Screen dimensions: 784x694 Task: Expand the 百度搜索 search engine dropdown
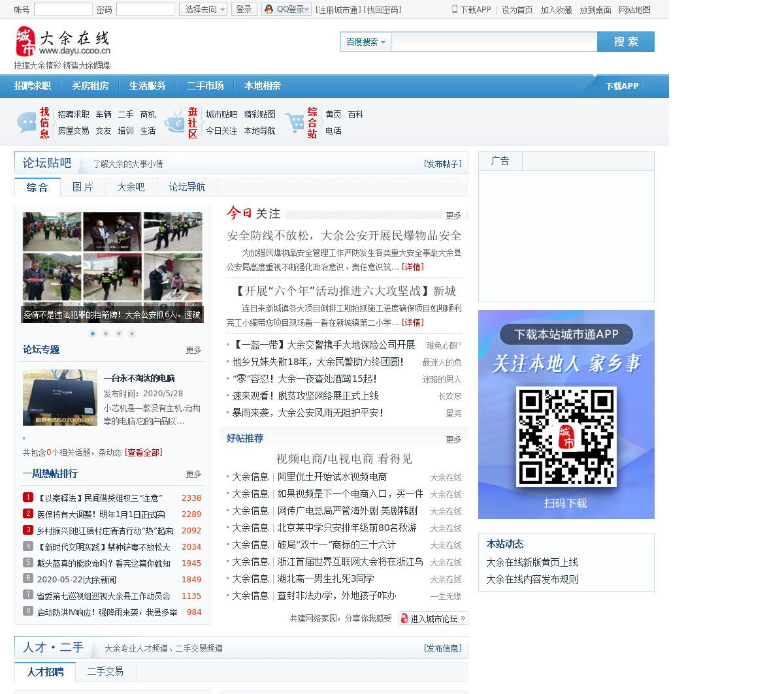tap(366, 42)
